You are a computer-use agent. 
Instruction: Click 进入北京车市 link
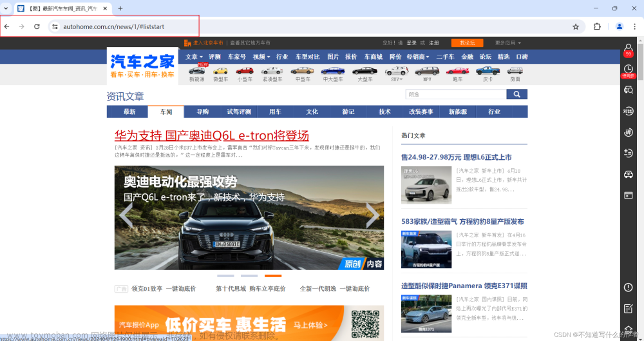click(x=208, y=43)
